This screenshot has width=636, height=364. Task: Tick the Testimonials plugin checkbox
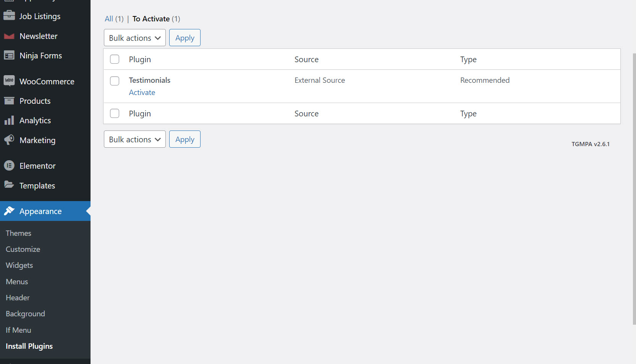[x=115, y=81]
